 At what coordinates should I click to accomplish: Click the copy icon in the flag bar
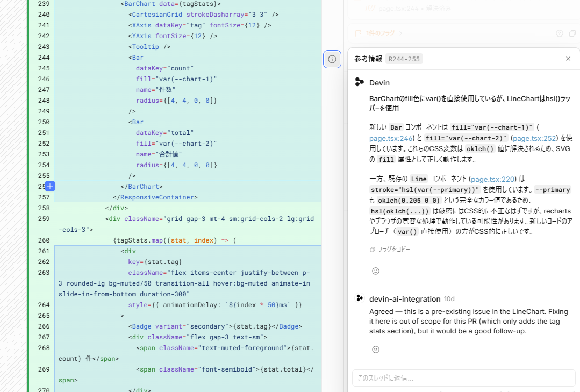click(x=572, y=33)
